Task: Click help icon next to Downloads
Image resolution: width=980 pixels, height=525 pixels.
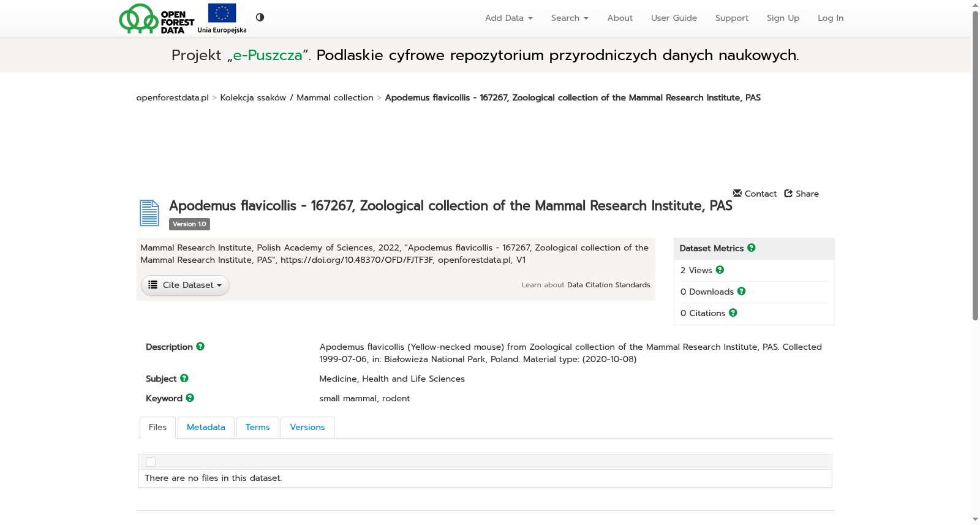Action: 741,291
